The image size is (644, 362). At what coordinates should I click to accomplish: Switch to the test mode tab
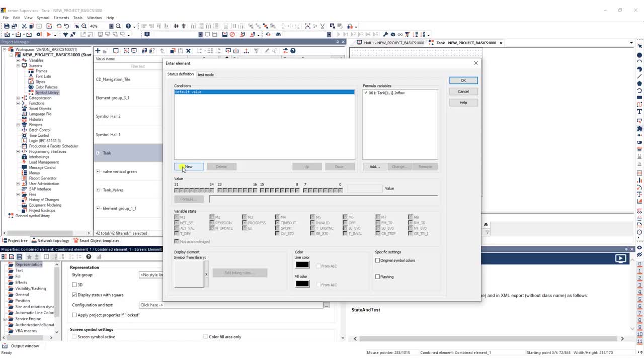206,74
